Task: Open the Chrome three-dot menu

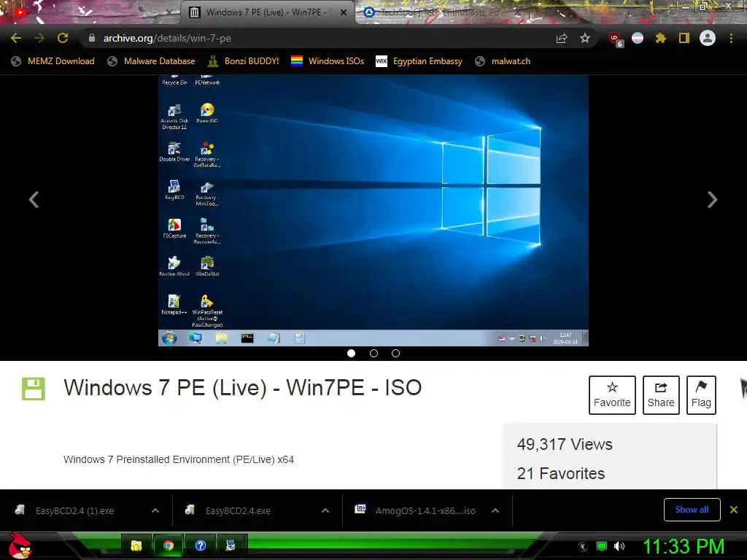Action: coord(731,38)
